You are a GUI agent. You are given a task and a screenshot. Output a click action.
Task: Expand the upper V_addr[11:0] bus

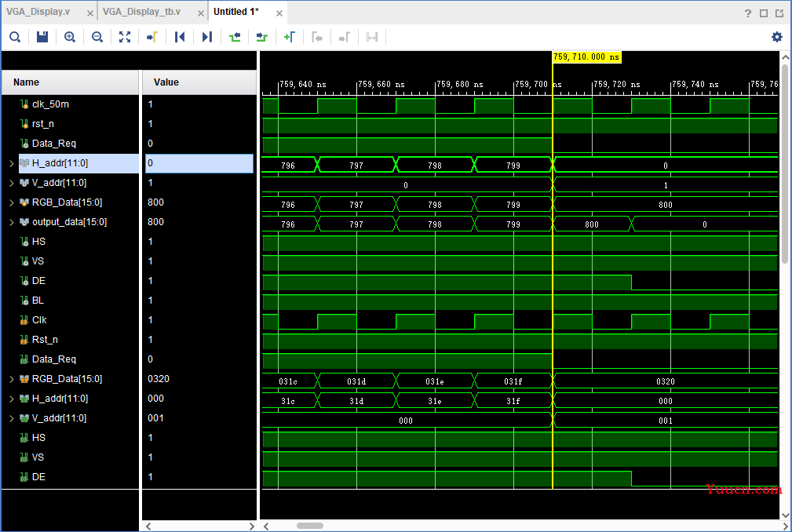point(11,183)
